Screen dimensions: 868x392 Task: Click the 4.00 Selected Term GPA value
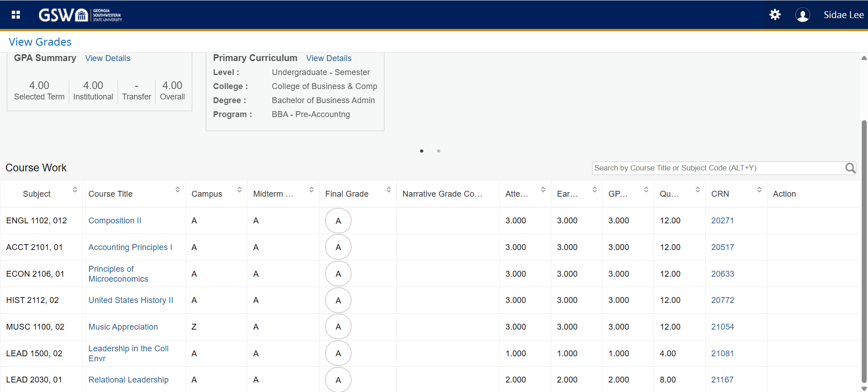(x=39, y=85)
